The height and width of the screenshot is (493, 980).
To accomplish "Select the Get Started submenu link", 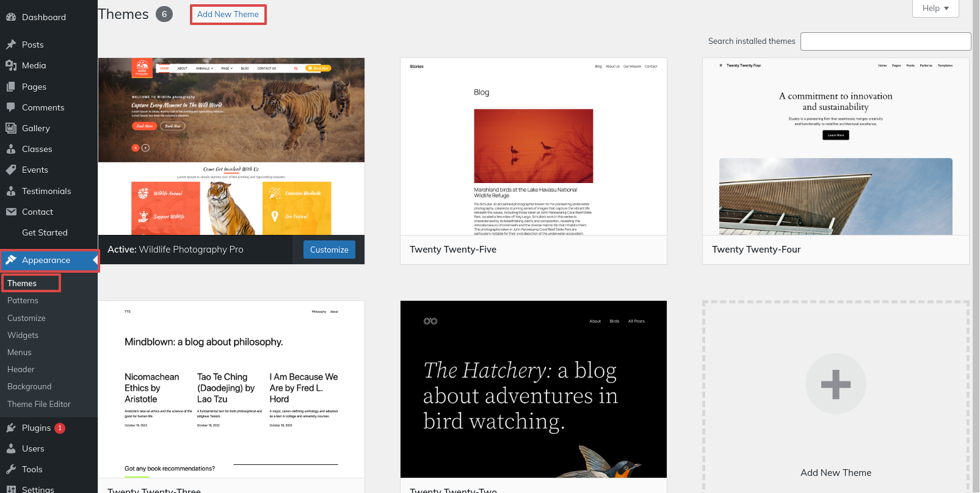I will click(45, 232).
